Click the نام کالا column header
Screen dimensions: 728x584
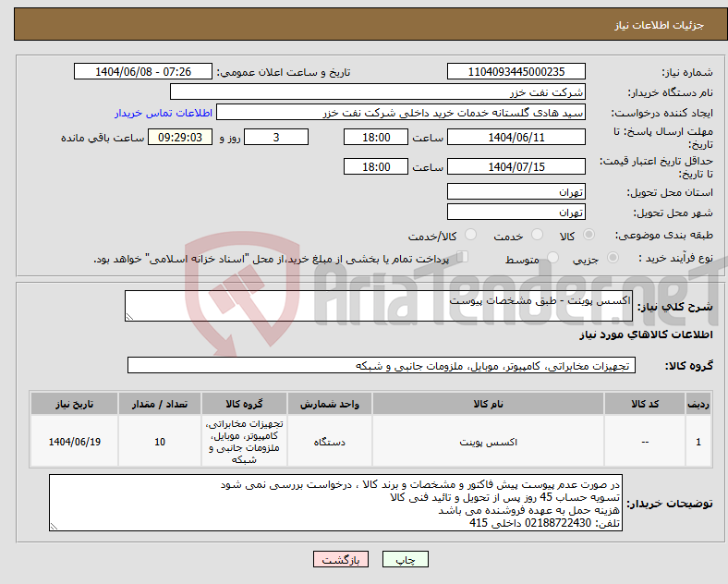pos(488,404)
